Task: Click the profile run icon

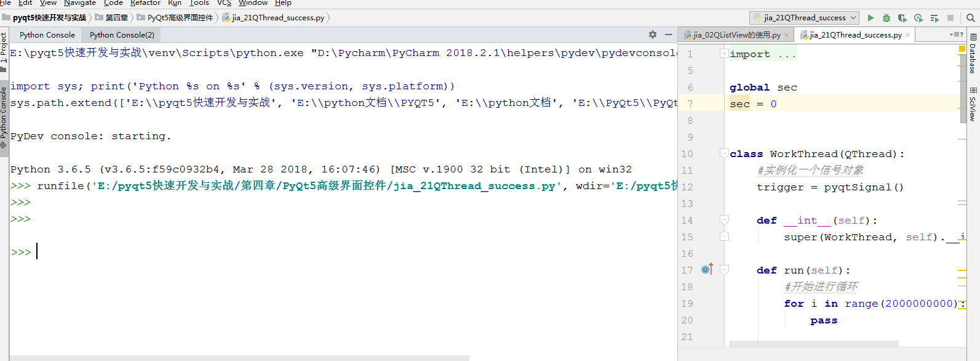Action: tap(918, 18)
